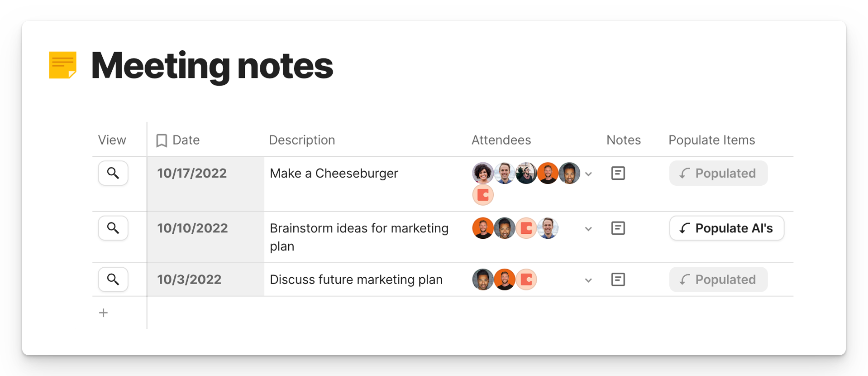Select the Attendees column header
868x376 pixels.
tap(501, 140)
